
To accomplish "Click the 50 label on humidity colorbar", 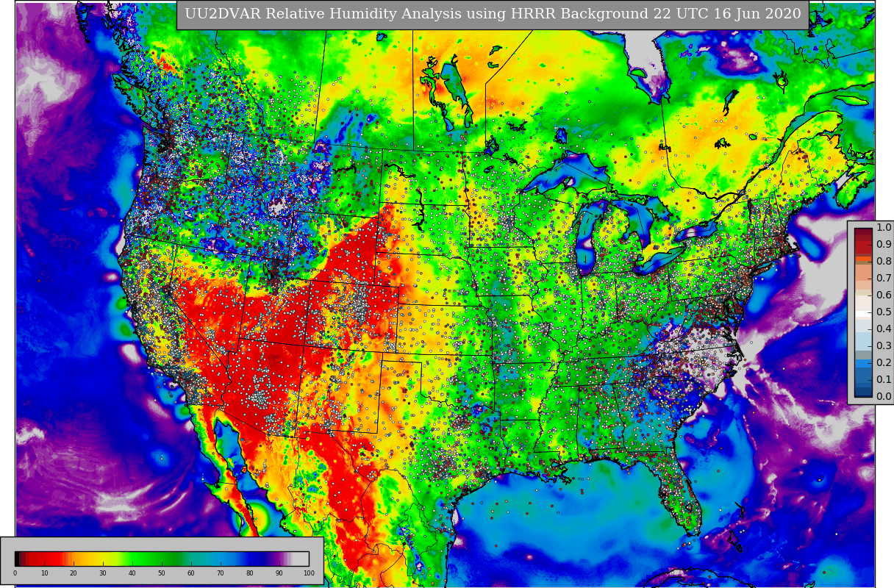I will (x=162, y=573).
